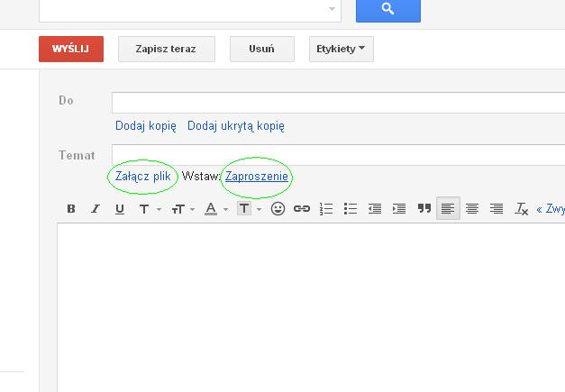Send the message with WYŚLIJ

click(x=71, y=49)
